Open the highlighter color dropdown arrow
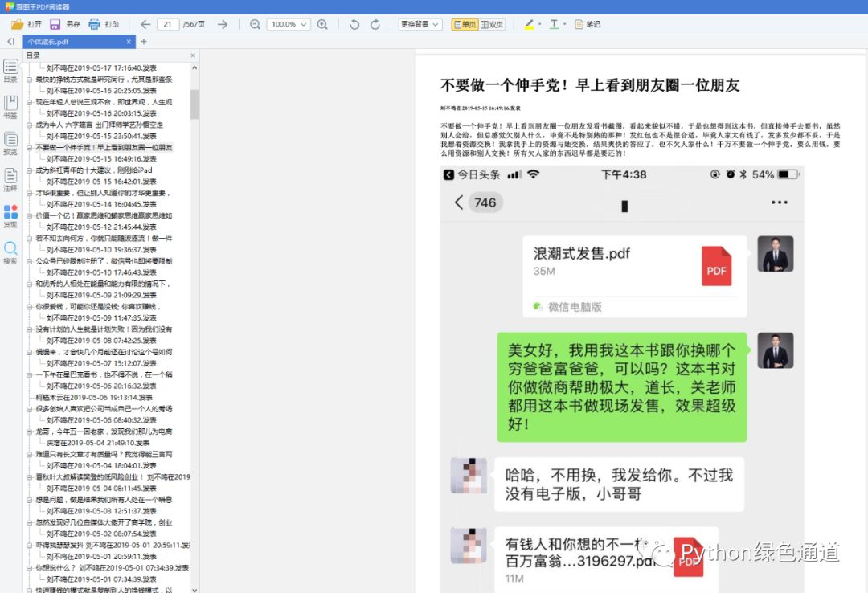 (x=539, y=24)
